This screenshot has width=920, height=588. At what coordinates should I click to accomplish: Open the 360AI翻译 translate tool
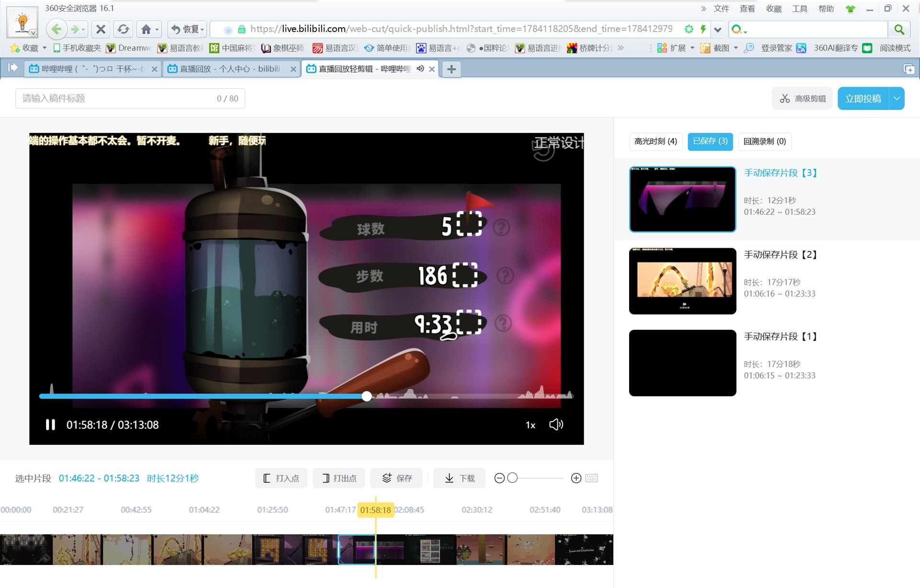[x=827, y=48]
